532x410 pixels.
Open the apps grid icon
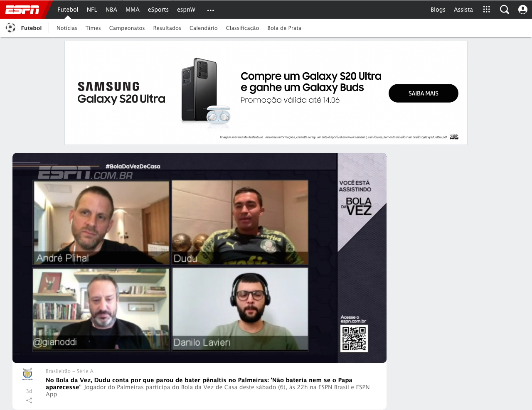[486, 9]
